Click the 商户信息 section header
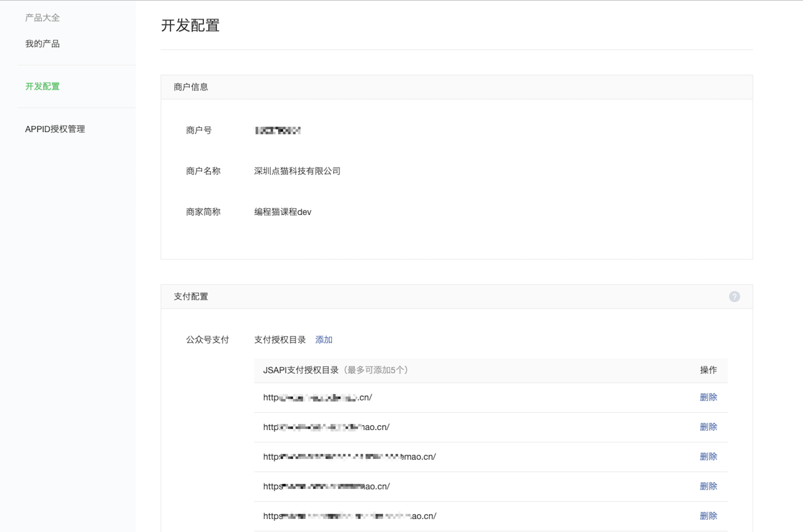The image size is (803, 532). coord(191,87)
